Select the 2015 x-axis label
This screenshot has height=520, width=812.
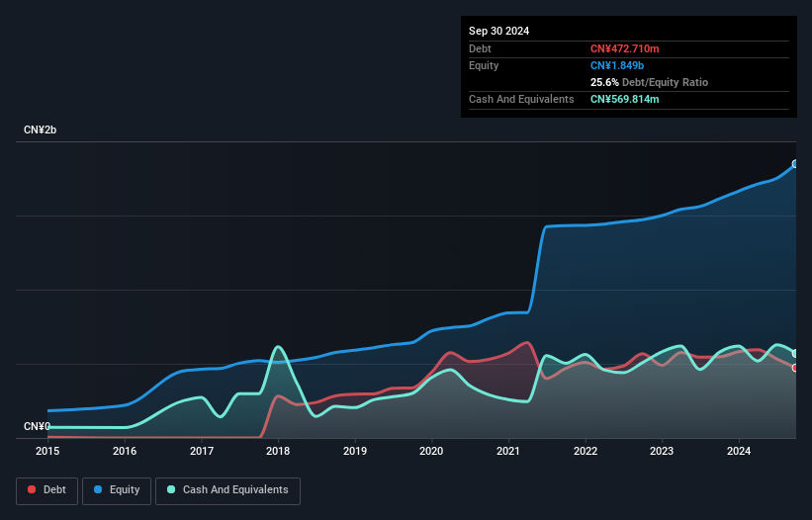[47, 451]
